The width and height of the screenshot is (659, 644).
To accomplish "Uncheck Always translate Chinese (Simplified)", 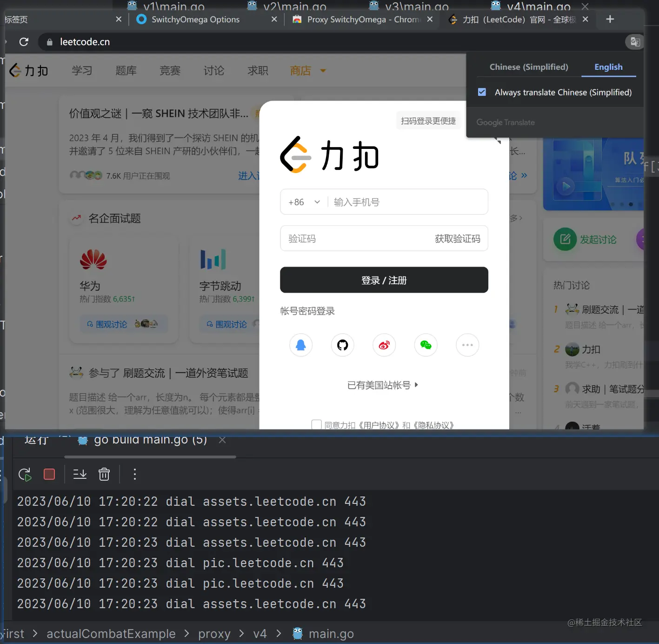I will (x=482, y=92).
